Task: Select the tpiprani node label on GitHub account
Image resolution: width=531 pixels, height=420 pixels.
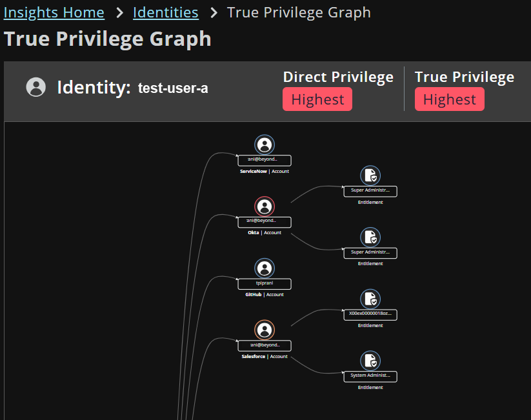Action: 264,283
